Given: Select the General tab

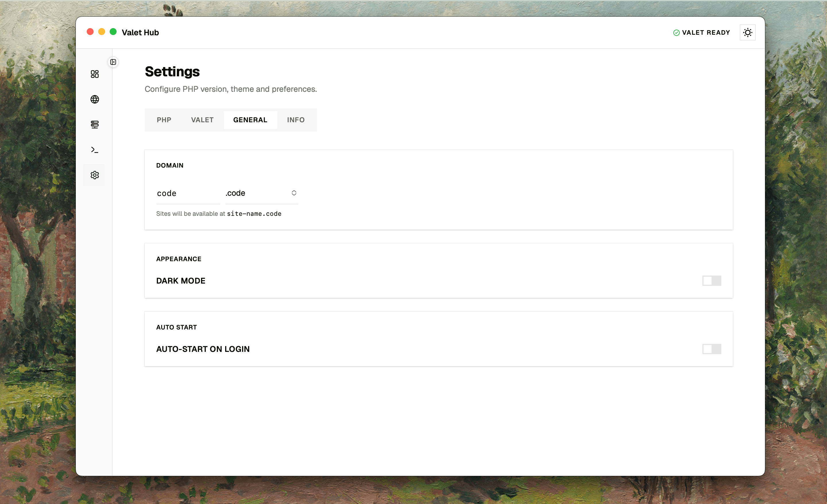Looking at the screenshot, I should (250, 120).
